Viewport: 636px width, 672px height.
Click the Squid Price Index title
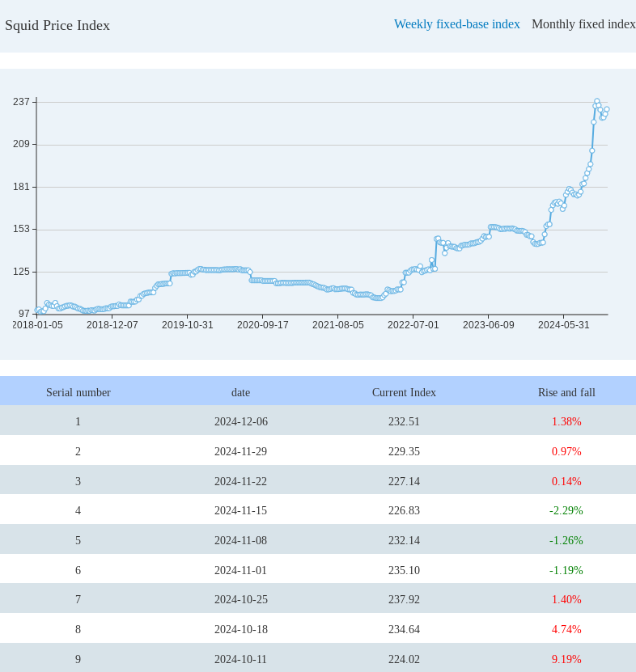coord(57,25)
